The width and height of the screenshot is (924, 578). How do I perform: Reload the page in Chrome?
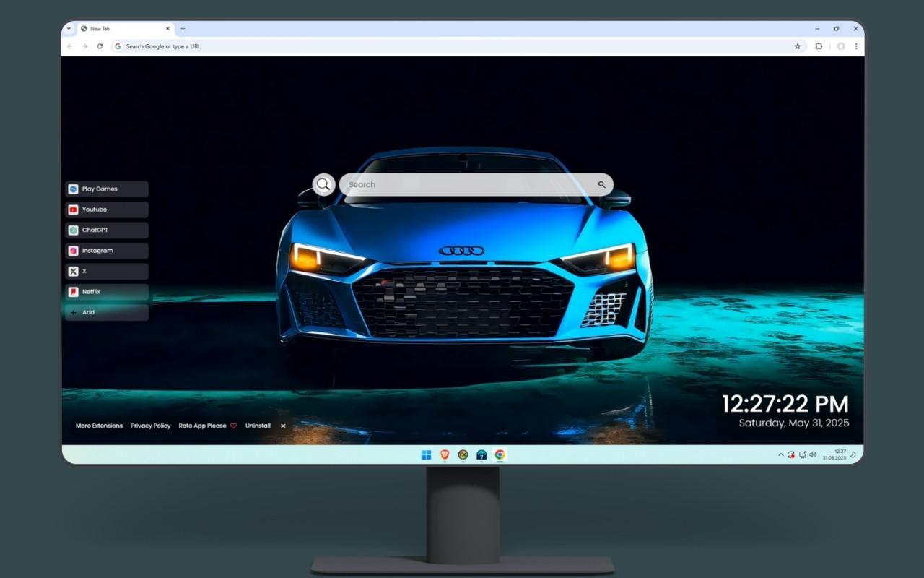100,46
